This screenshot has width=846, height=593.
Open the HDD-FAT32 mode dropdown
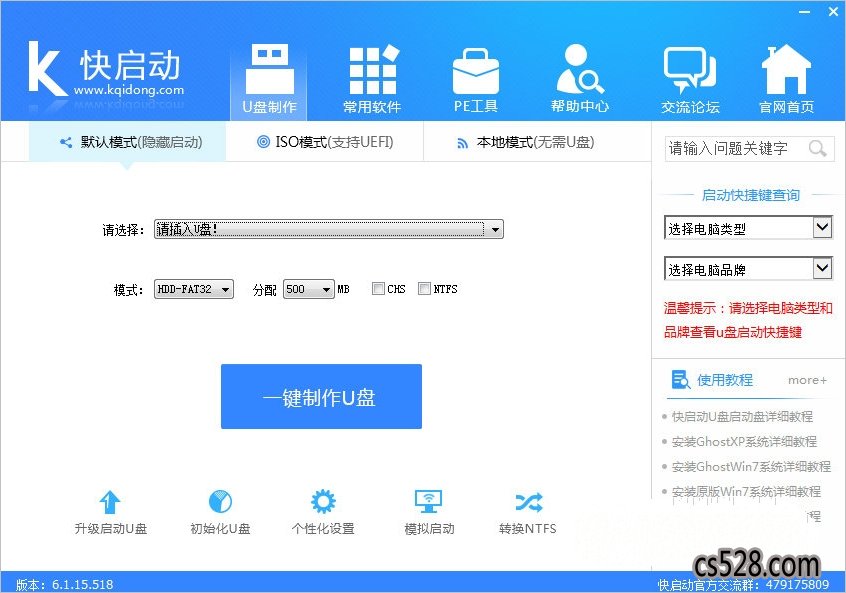coord(194,289)
